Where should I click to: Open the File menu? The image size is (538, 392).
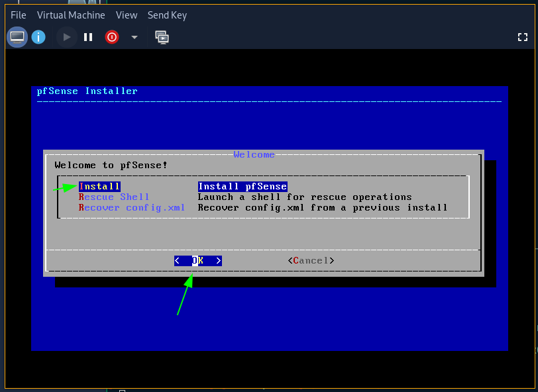pyautogui.click(x=18, y=15)
